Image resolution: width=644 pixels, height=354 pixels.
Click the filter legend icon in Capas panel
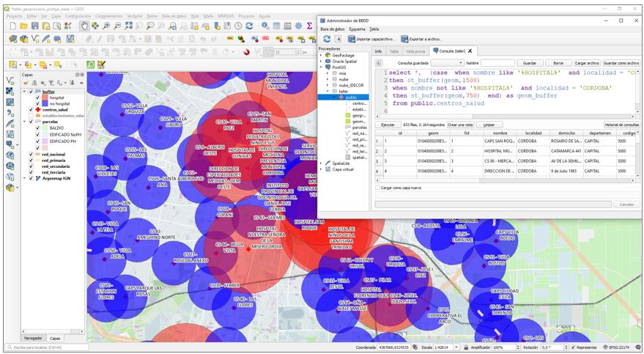pyautogui.click(x=51, y=83)
